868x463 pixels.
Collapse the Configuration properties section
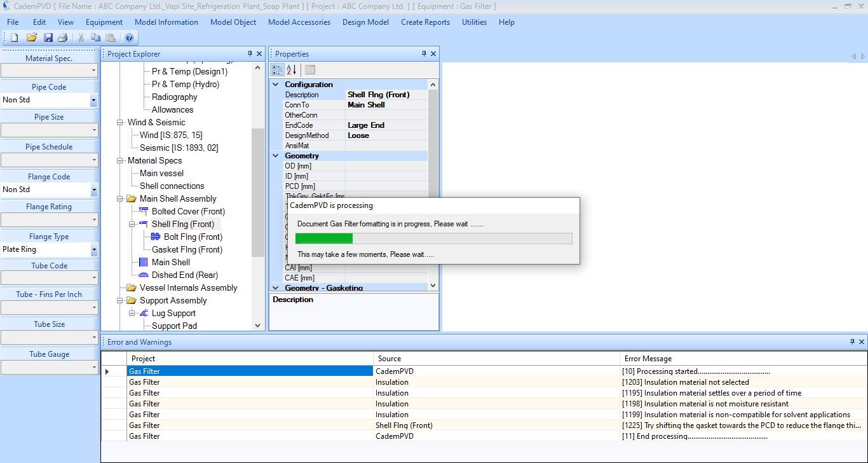276,85
